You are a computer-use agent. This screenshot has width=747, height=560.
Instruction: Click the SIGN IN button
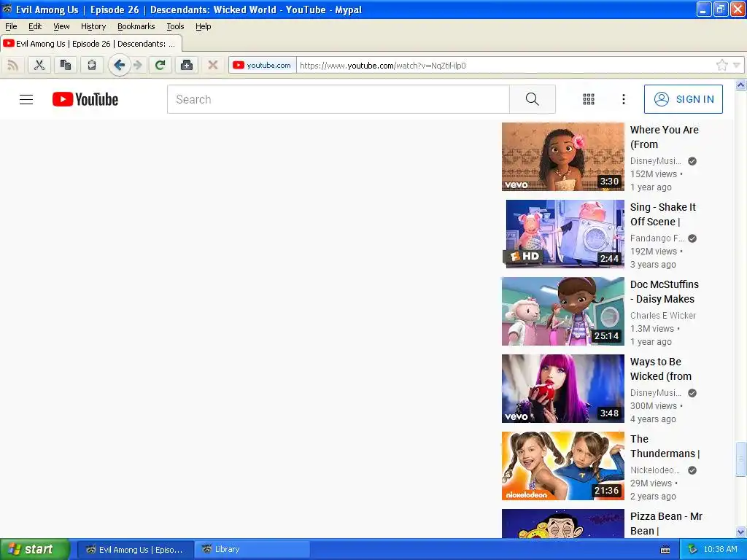[683, 99]
